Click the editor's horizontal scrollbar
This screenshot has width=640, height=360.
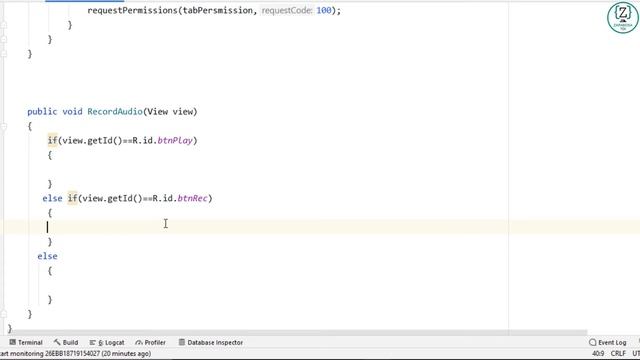pos(300,333)
